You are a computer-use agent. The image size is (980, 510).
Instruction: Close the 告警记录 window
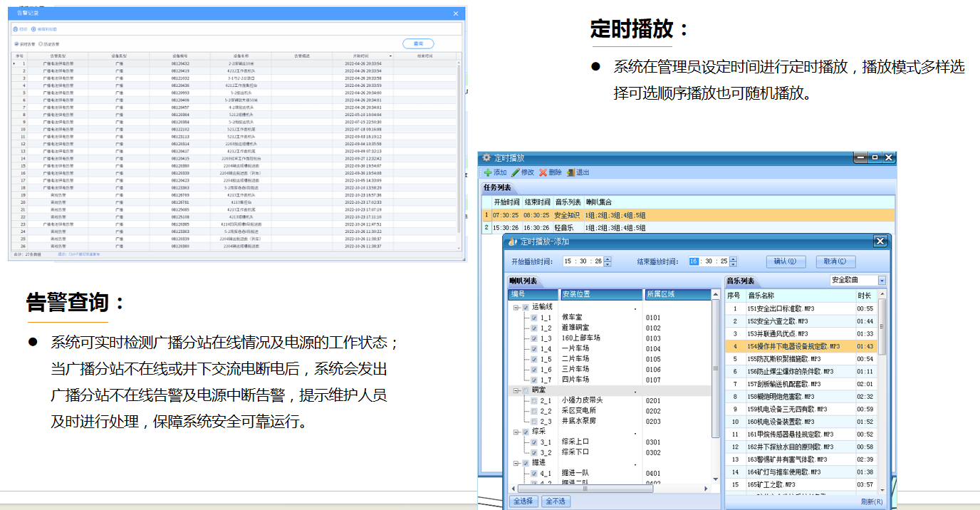(456, 14)
